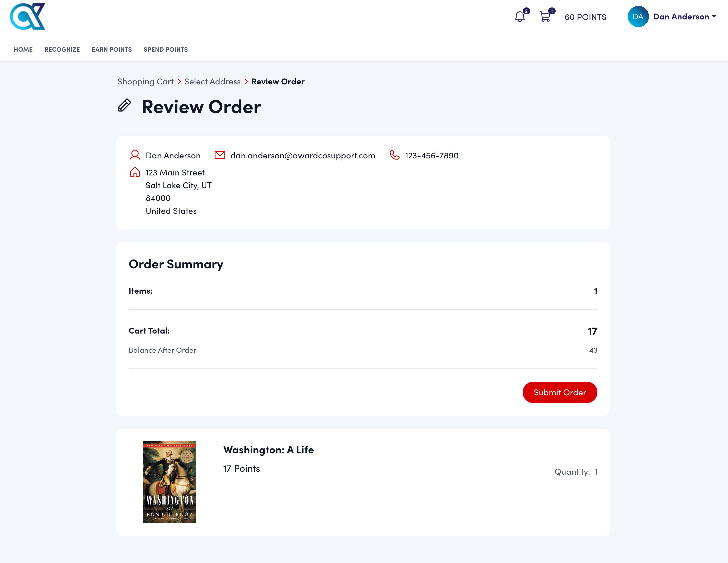This screenshot has height=563, width=728.
Task: Go back to Select Address breadcrumb
Action: point(212,82)
